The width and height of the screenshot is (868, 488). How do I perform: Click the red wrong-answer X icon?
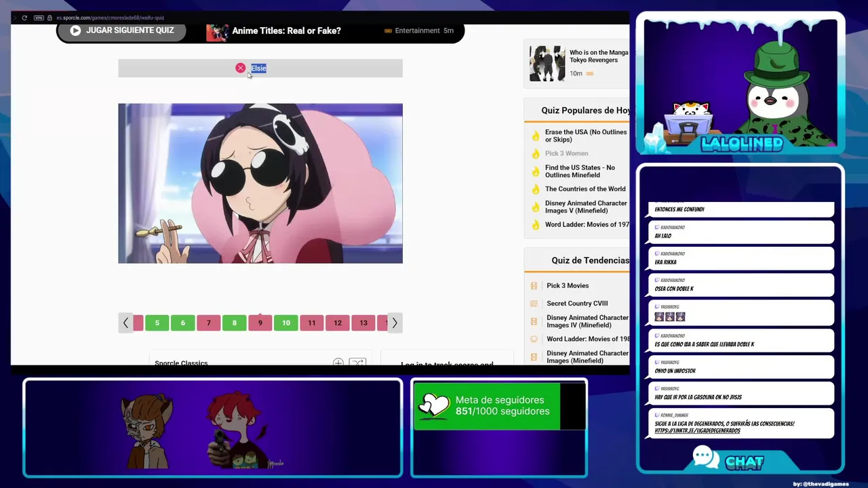point(240,68)
